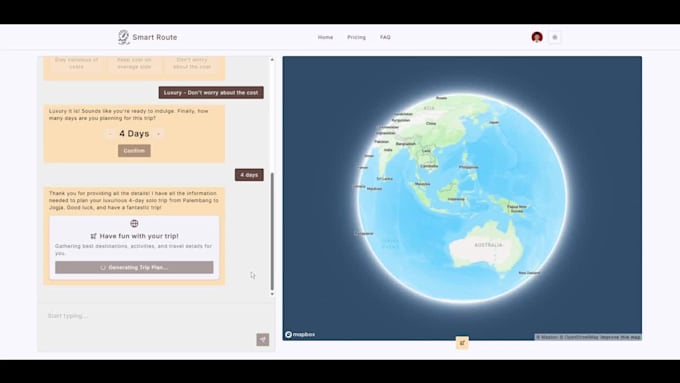The height and width of the screenshot is (383, 680).
Task: Click the chat scrollbar thumb
Action: (272, 231)
